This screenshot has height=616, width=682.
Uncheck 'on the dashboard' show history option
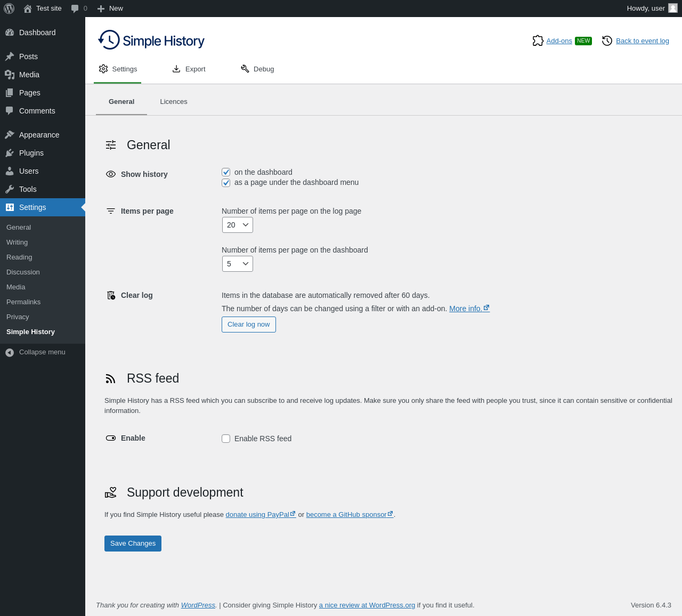click(x=226, y=172)
